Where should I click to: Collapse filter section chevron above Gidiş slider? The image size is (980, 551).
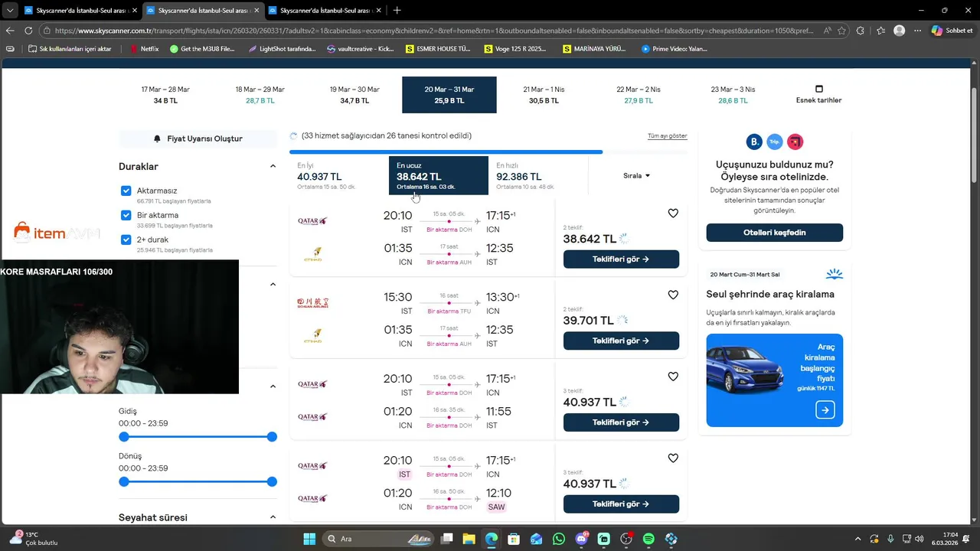[273, 386]
